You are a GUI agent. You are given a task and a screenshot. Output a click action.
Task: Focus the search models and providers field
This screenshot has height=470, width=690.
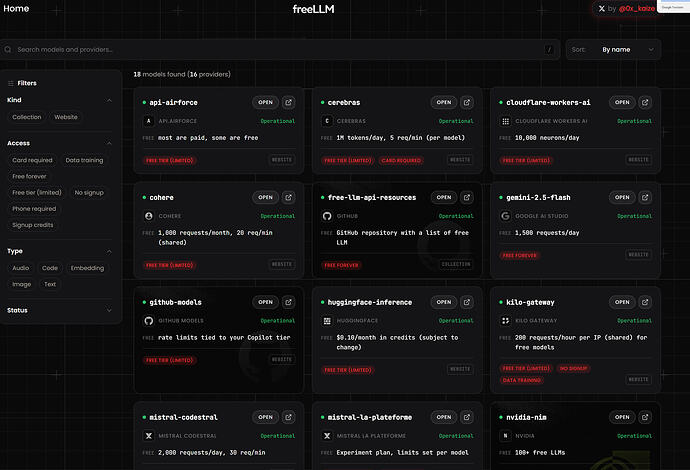coord(280,49)
